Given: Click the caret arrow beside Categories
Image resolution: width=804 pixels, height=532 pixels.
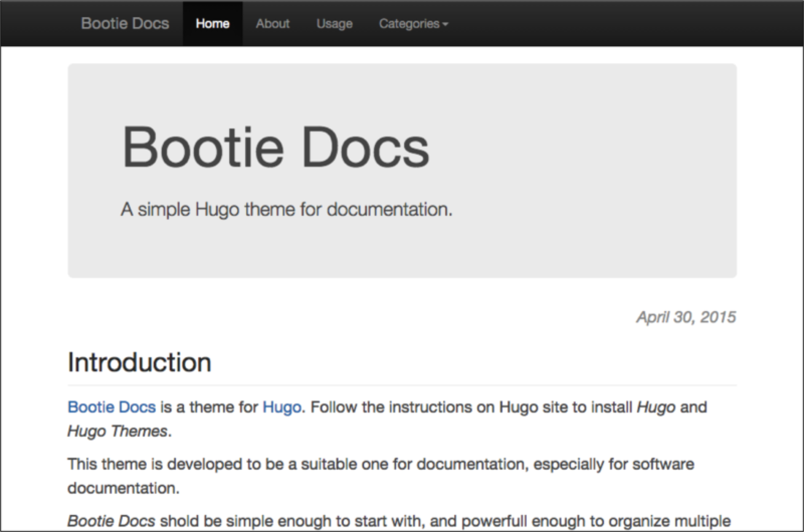Looking at the screenshot, I should (x=445, y=25).
